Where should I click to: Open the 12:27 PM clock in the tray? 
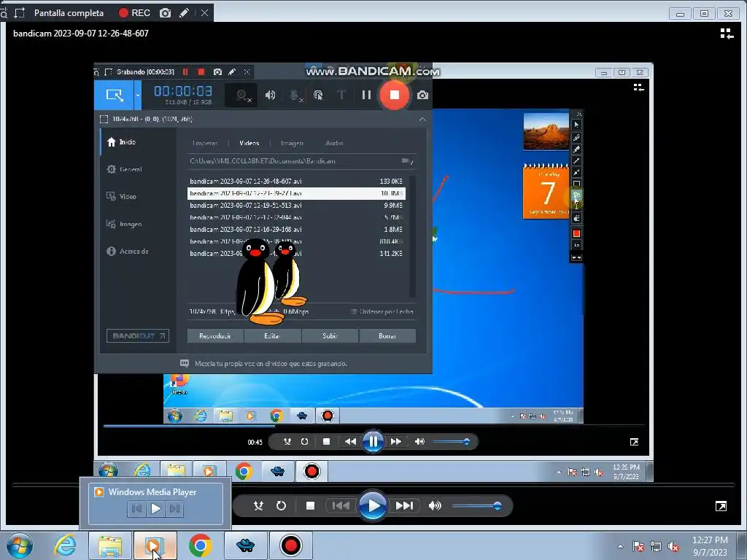[710, 546]
